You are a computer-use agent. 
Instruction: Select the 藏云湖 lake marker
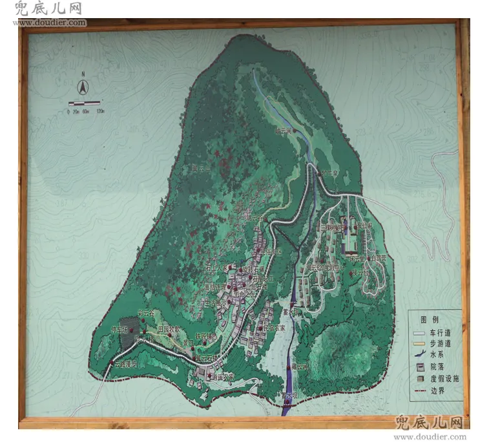click(288, 367)
